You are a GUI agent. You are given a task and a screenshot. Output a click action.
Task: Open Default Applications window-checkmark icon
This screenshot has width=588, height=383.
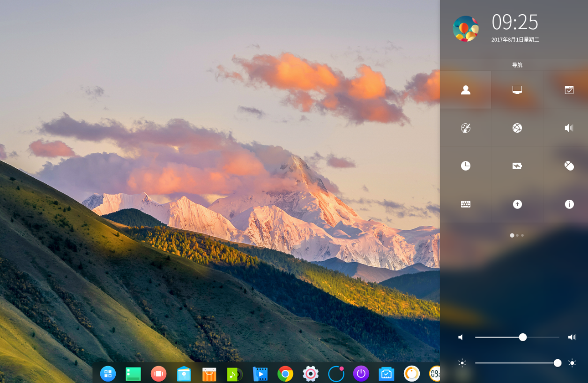pos(569,90)
